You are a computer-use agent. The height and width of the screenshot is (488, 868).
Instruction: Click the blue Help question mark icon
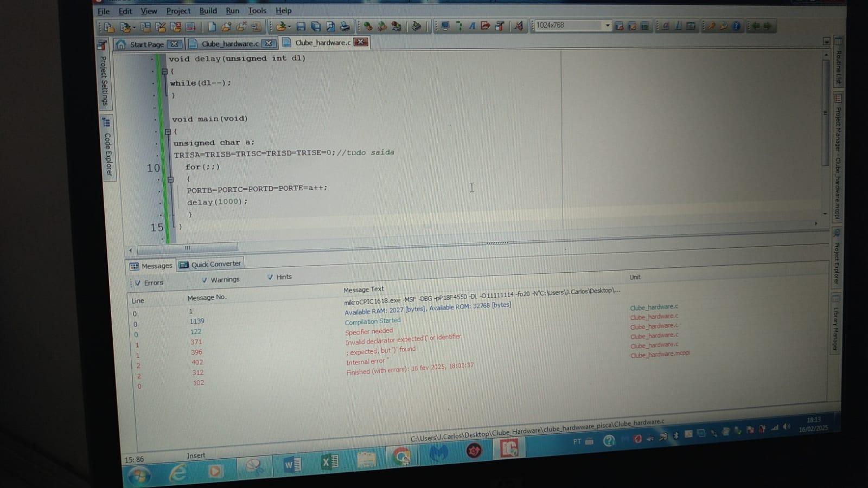736,25
